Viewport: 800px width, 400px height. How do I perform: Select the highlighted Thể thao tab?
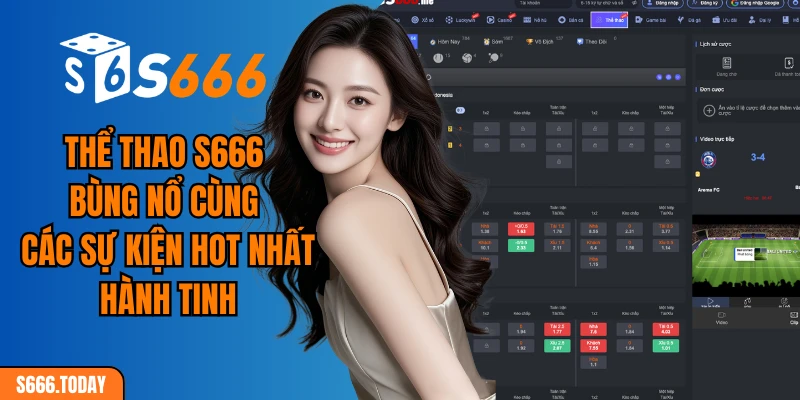tap(609, 20)
